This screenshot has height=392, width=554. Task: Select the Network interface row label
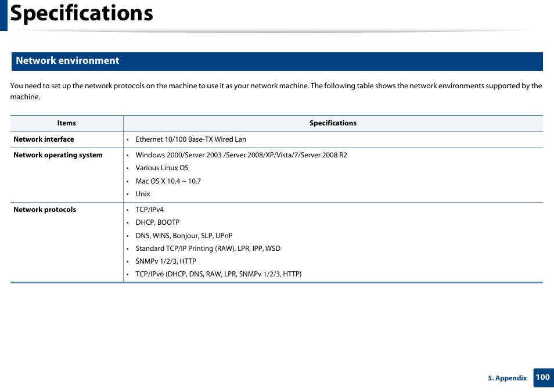click(x=44, y=139)
